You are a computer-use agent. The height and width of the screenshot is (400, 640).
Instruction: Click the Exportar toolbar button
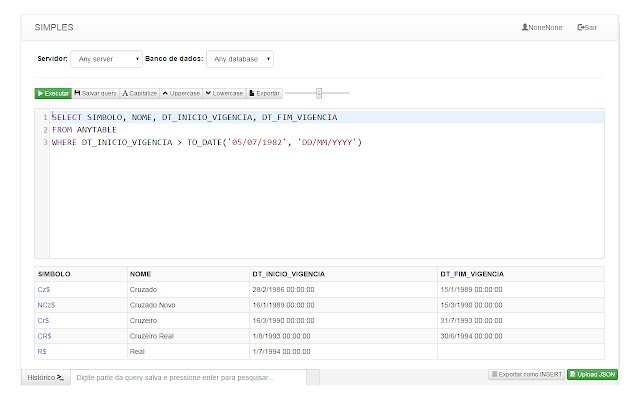[x=264, y=93]
